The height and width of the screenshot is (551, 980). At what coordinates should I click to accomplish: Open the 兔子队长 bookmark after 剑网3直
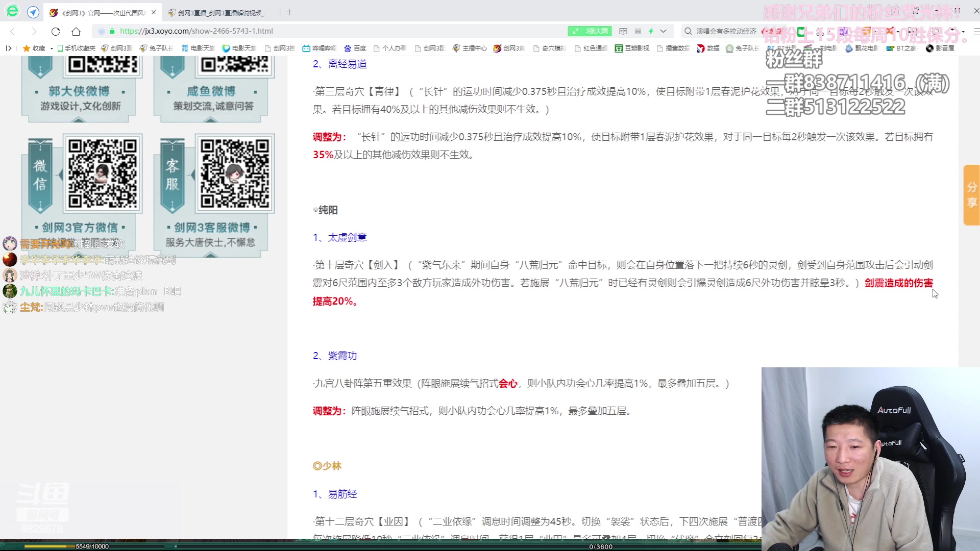click(x=157, y=48)
